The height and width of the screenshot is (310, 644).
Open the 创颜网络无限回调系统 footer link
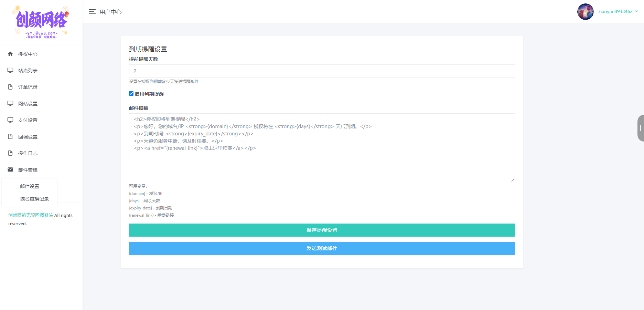pyautogui.click(x=31, y=215)
